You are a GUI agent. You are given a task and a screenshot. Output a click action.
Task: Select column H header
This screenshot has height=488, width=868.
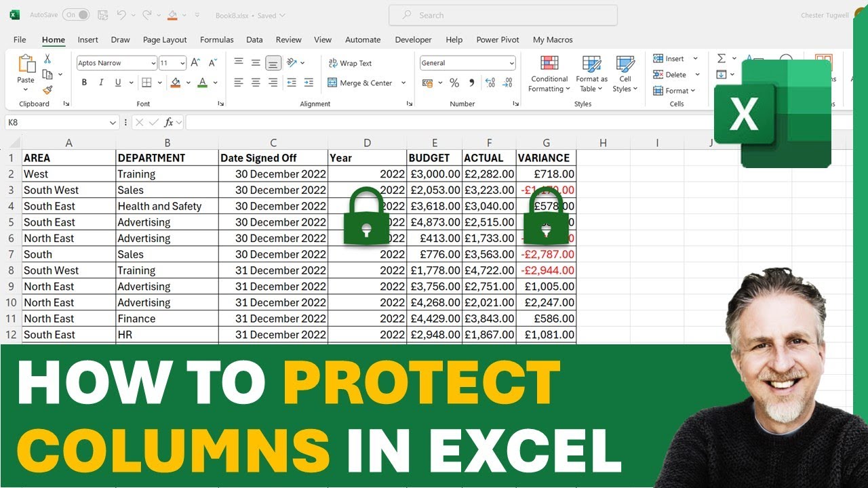(x=603, y=142)
